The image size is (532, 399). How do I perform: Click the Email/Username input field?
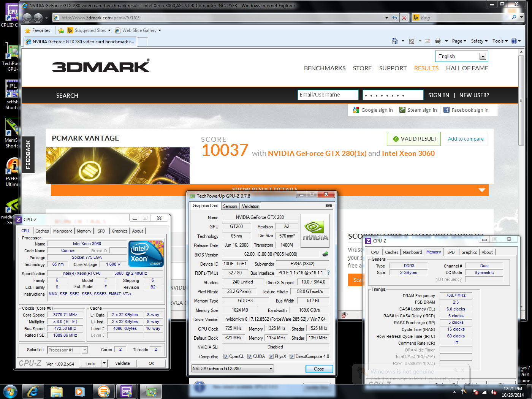click(x=328, y=95)
